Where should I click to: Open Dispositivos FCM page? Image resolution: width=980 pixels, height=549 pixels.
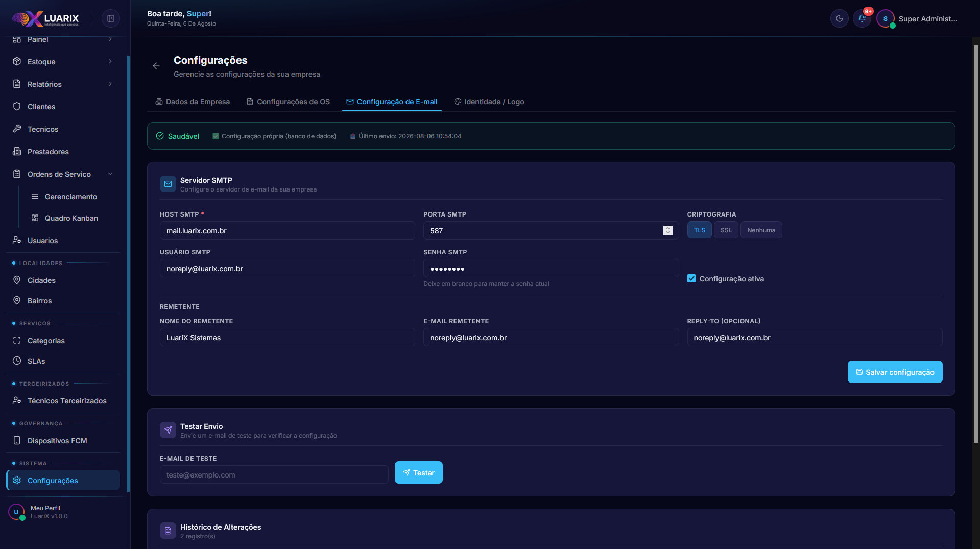[63, 440]
